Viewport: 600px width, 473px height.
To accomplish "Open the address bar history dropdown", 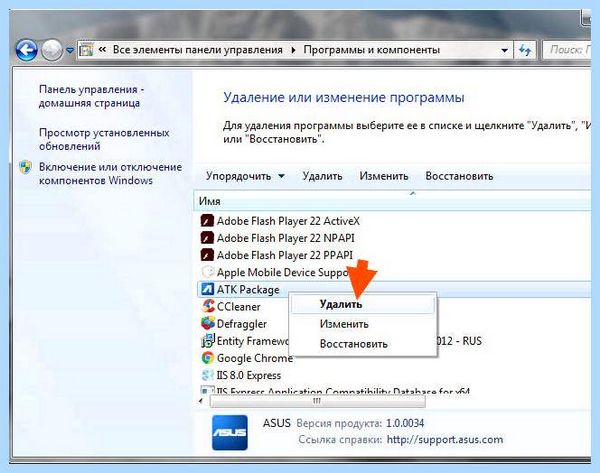I will [x=504, y=50].
